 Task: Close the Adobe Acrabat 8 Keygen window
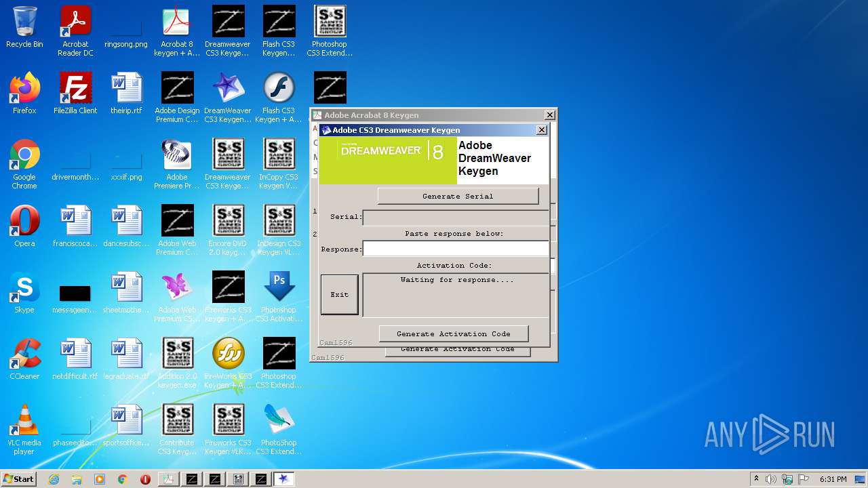550,115
